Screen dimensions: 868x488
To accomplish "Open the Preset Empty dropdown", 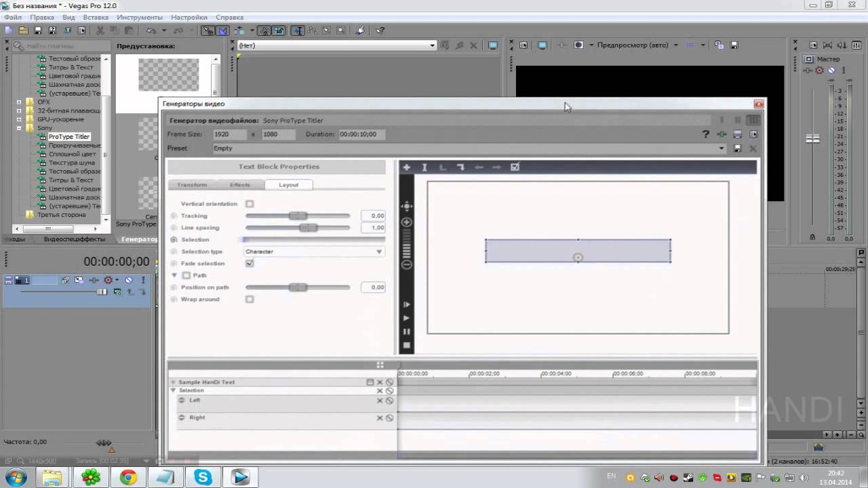I will tap(469, 148).
